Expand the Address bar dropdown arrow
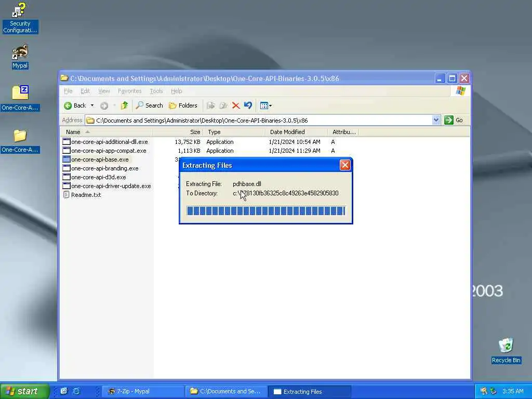This screenshot has height=399, width=532. (436, 120)
